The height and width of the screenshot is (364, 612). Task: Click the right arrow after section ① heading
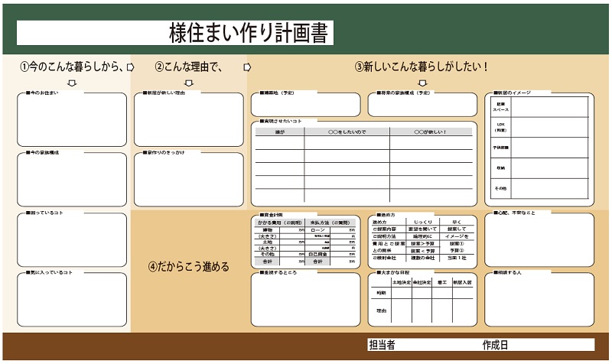pos(130,67)
